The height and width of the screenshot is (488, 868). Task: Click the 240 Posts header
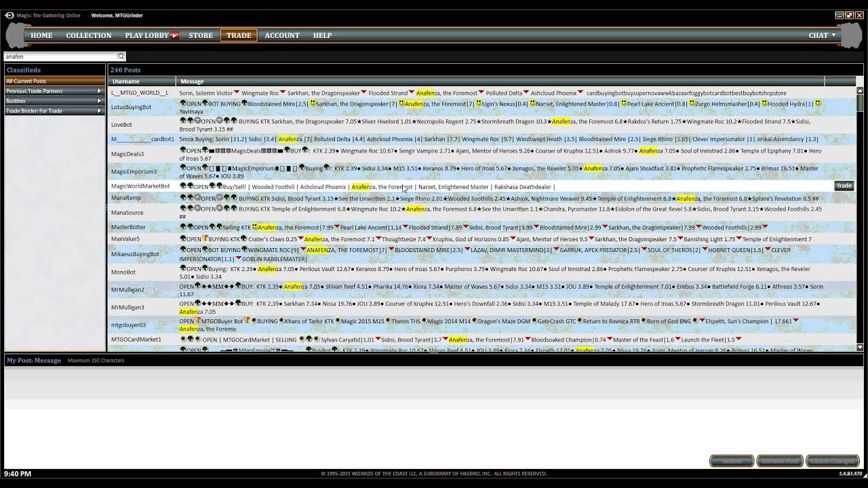125,70
